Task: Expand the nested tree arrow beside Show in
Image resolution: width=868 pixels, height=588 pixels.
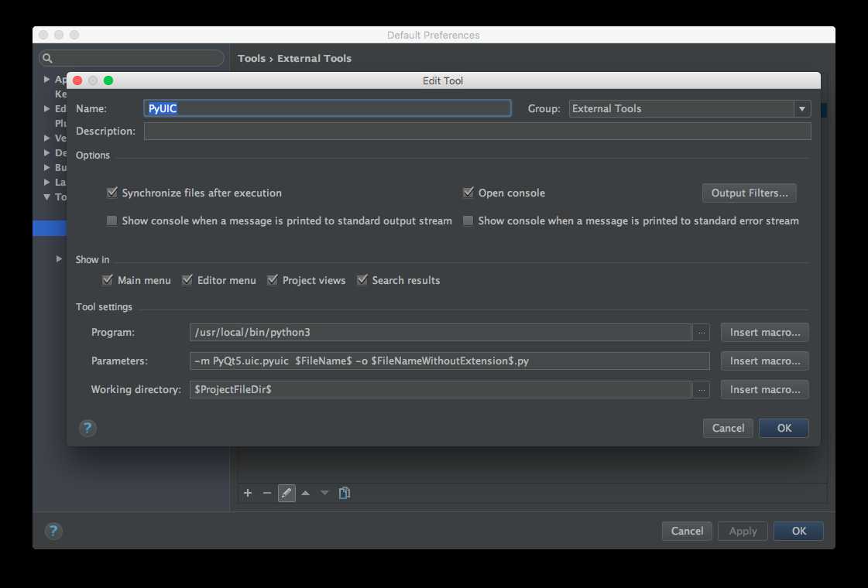Action: (59, 259)
